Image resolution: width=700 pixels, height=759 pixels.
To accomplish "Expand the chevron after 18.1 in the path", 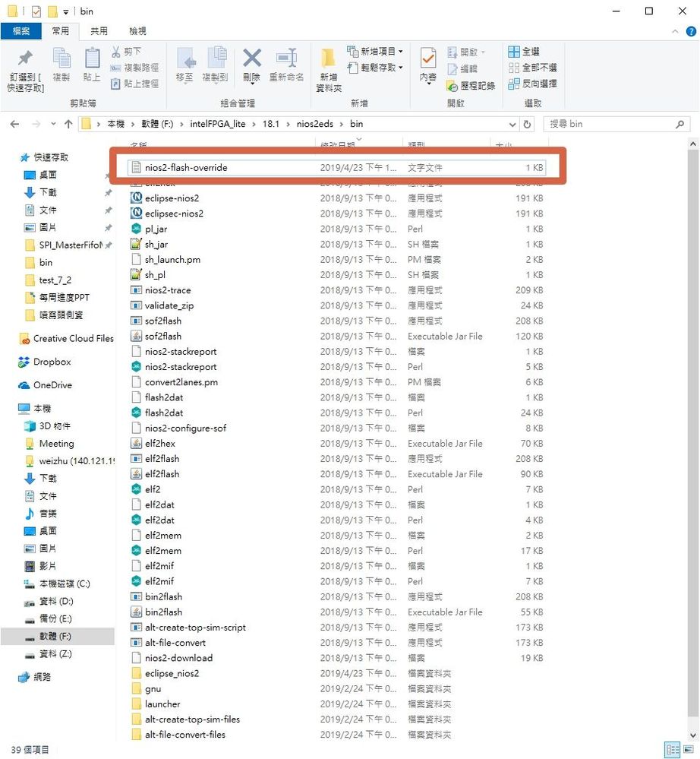I will point(288,124).
